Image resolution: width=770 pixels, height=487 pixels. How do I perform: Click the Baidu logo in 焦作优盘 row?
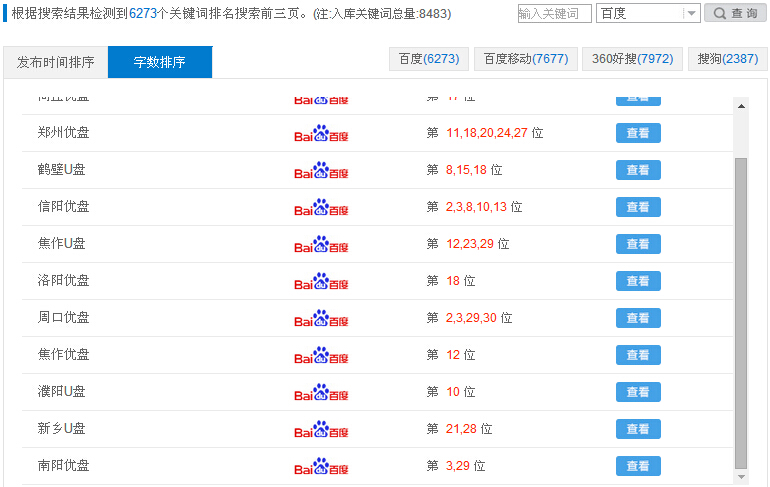pos(321,355)
